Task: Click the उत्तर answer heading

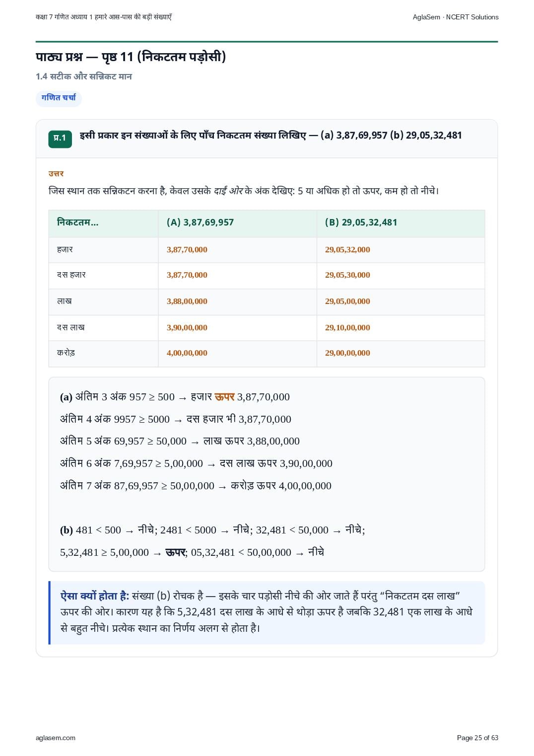Action: [56, 174]
